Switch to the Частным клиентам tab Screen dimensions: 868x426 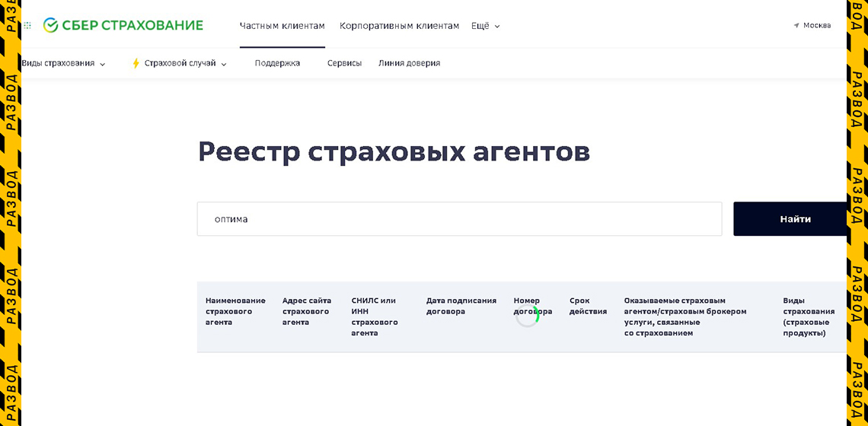tap(282, 26)
